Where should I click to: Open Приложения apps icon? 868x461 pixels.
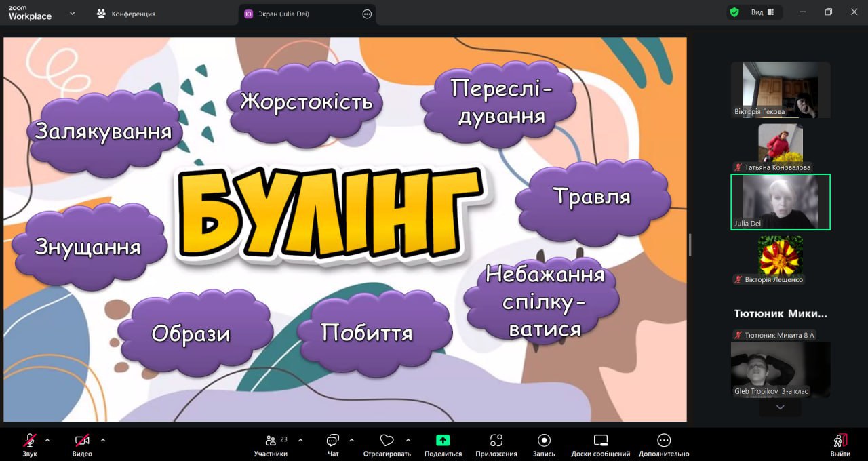(x=496, y=441)
